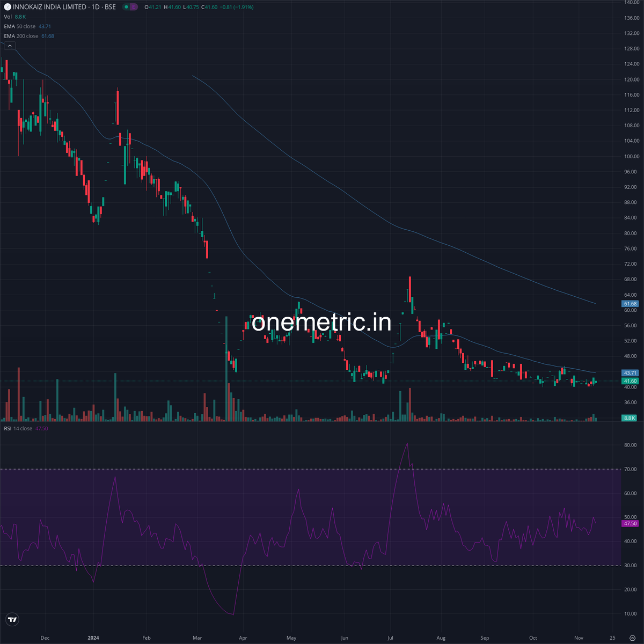This screenshot has height=644, width=644.
Task: Click the 80.00 price scale label
Action: pos(632,233)
